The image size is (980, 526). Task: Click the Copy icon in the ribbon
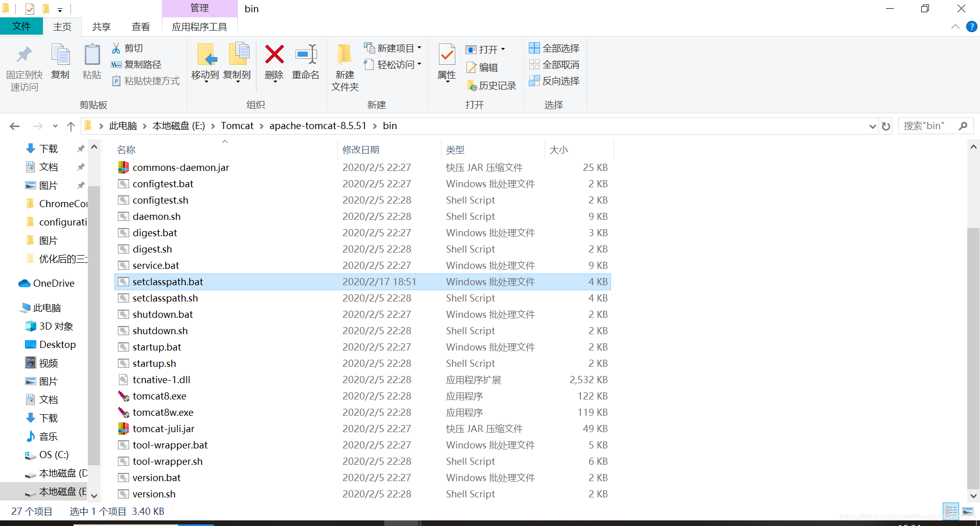click(60, 55)
